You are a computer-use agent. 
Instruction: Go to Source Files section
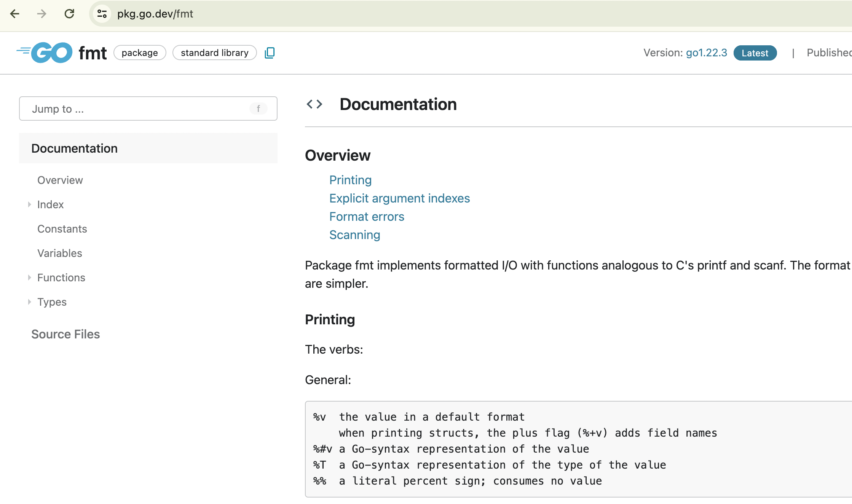pyautogui.click(x=65, y=334)
